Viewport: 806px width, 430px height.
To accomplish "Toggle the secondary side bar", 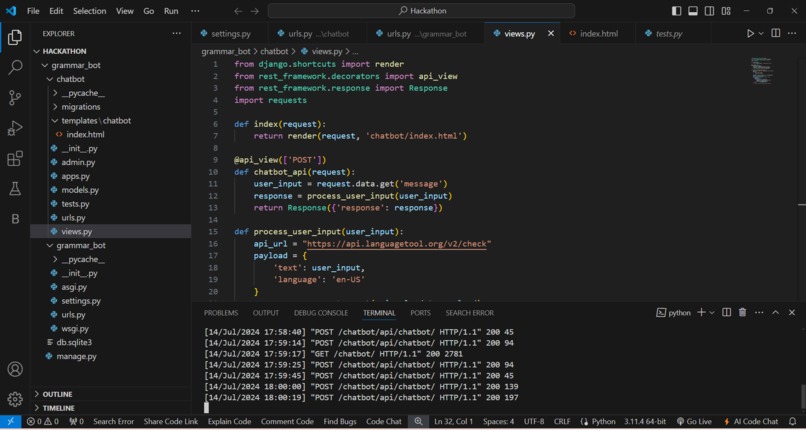I will [x=709, y=11].
